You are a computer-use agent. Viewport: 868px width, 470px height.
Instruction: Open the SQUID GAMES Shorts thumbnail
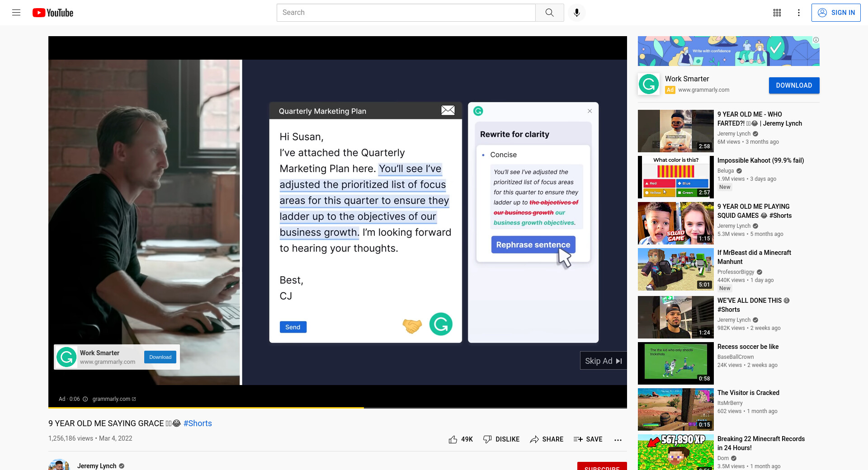676,223
